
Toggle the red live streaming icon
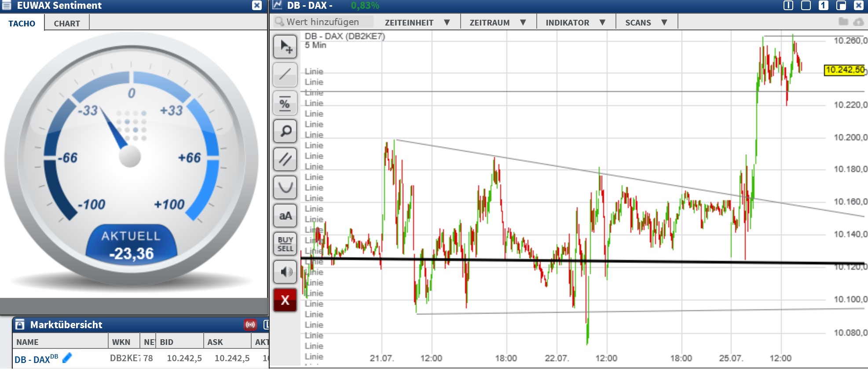click(x=250, y=325)
